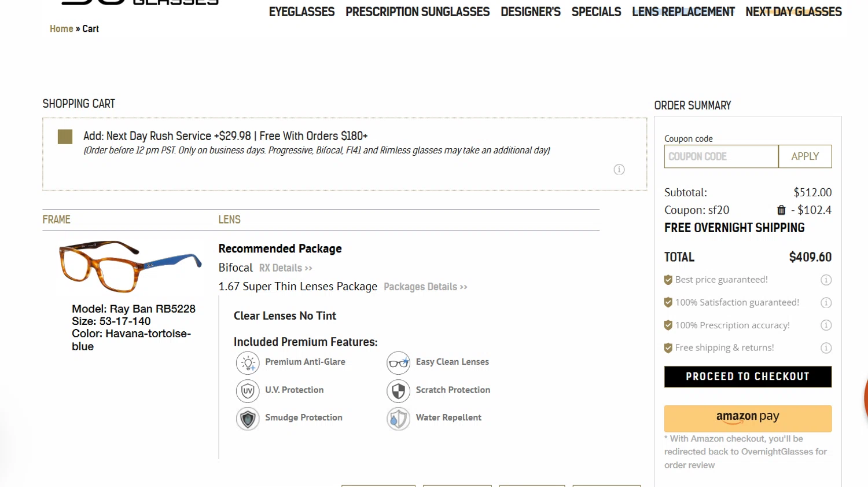
Task: Enable Next Day Rush Service checkbox
Action: tap(65, 137)
